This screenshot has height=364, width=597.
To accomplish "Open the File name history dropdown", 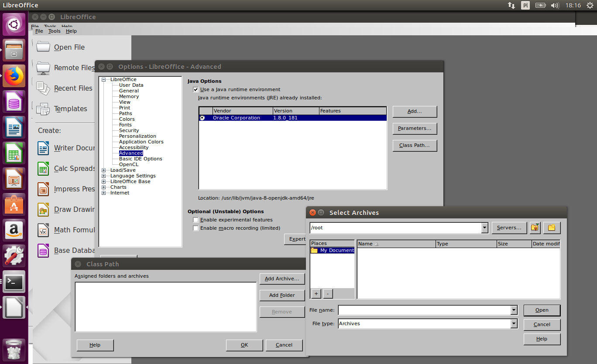I will point(514,310).
